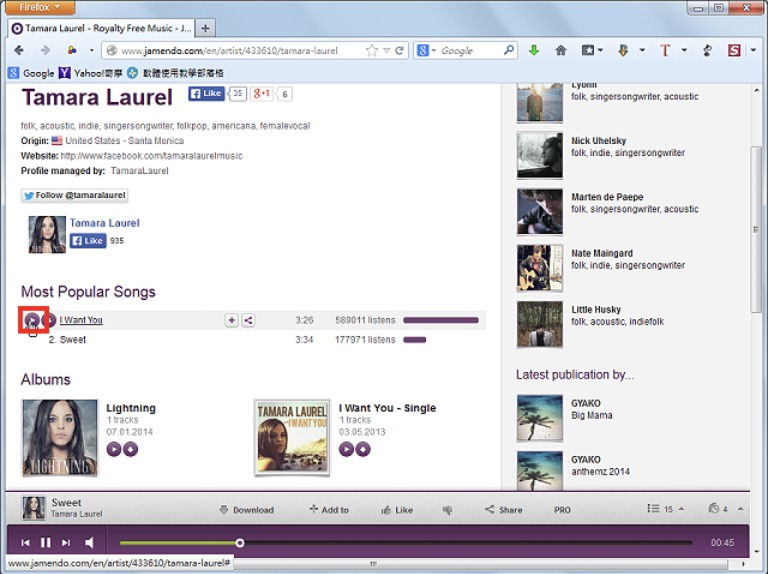Open the Tamara Laurel Facebook page link

pos(104,223)
